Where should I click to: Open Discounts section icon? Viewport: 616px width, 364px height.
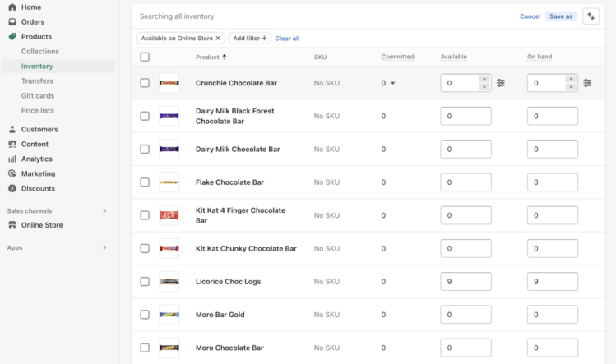click(x=12, y=189)
